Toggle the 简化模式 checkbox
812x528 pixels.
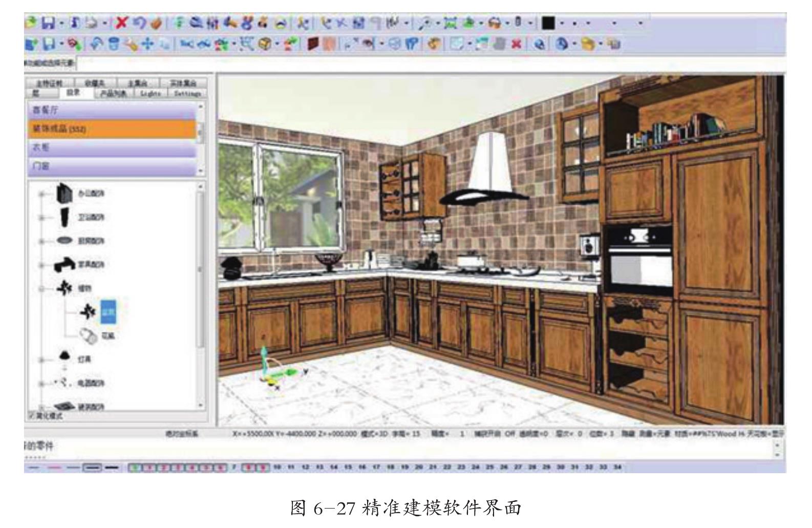(x=32, y=416)
